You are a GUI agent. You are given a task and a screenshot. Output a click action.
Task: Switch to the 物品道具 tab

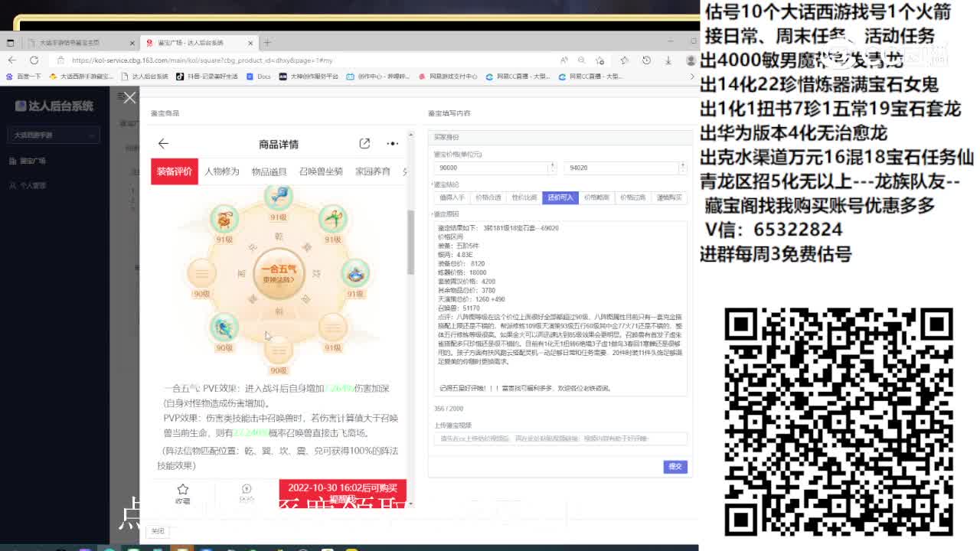[269, 171]
